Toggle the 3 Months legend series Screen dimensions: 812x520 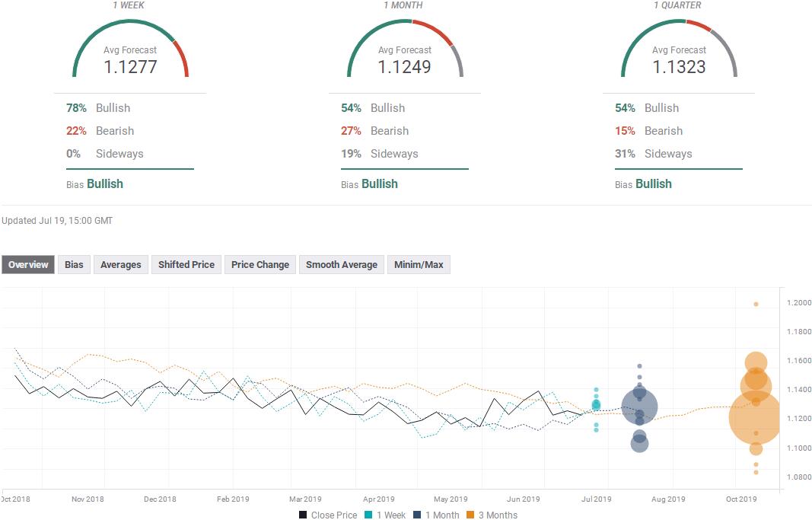(492, 515)
